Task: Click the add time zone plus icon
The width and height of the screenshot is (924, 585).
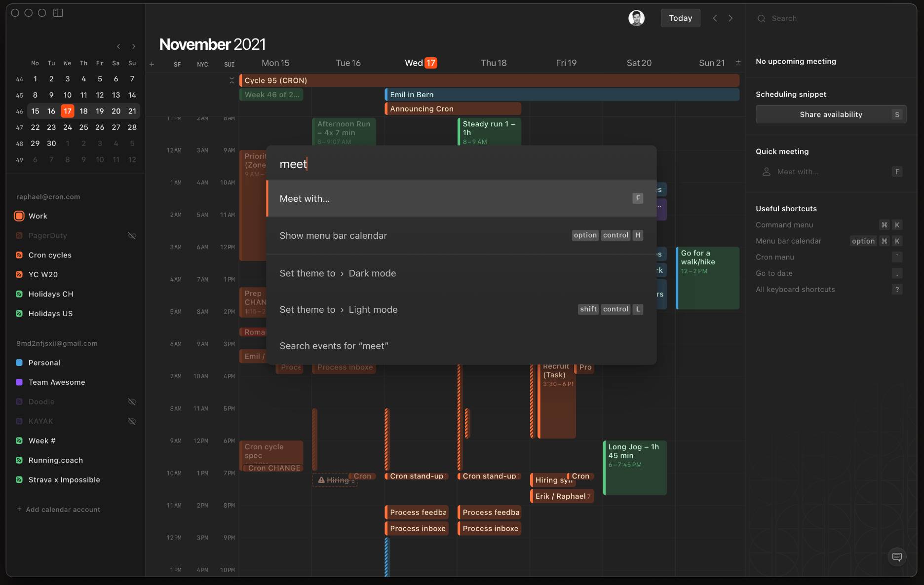Action: click(x=152, y=64)
